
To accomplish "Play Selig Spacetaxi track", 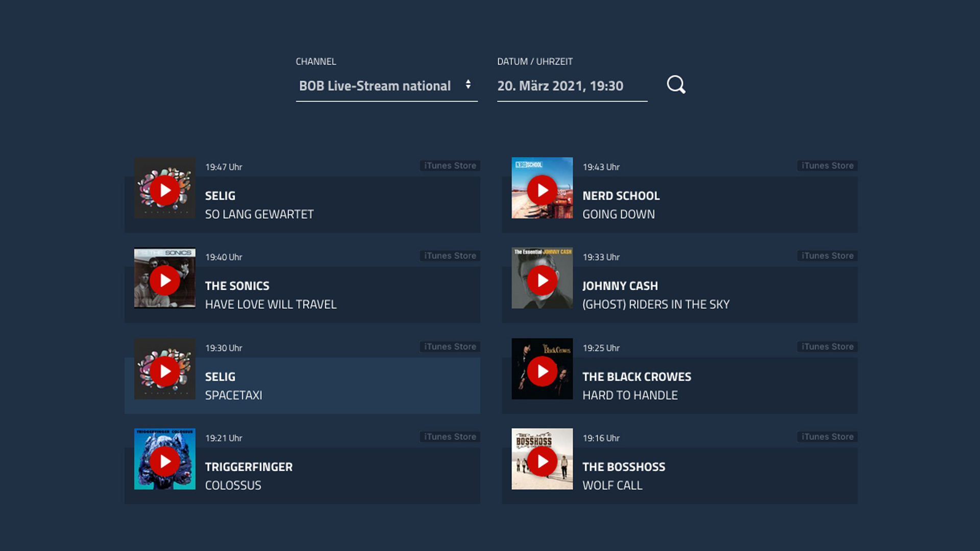I will [164, 371].
